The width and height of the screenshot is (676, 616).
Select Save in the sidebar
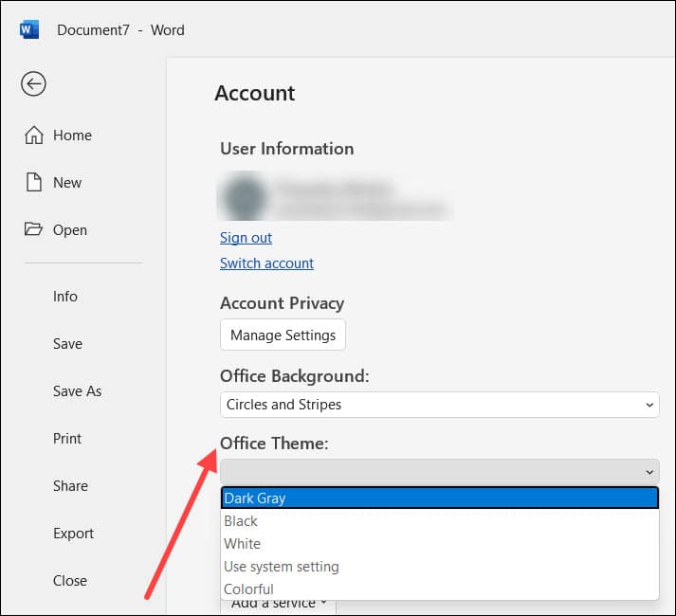click(x=67, y=344)
